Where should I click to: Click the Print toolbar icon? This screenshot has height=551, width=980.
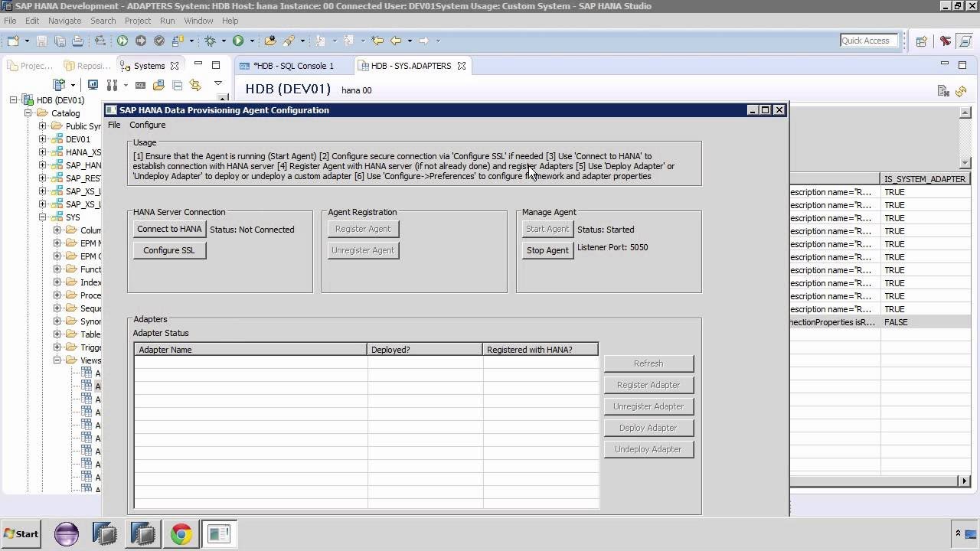(x=77, y=41)
